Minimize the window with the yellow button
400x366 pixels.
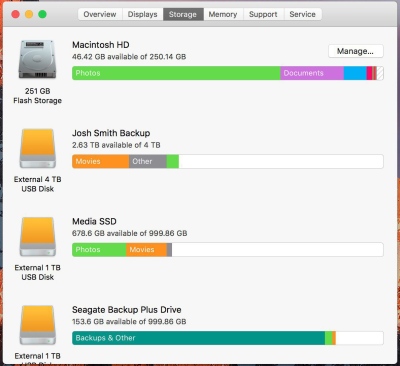click(x=29, y=14)
